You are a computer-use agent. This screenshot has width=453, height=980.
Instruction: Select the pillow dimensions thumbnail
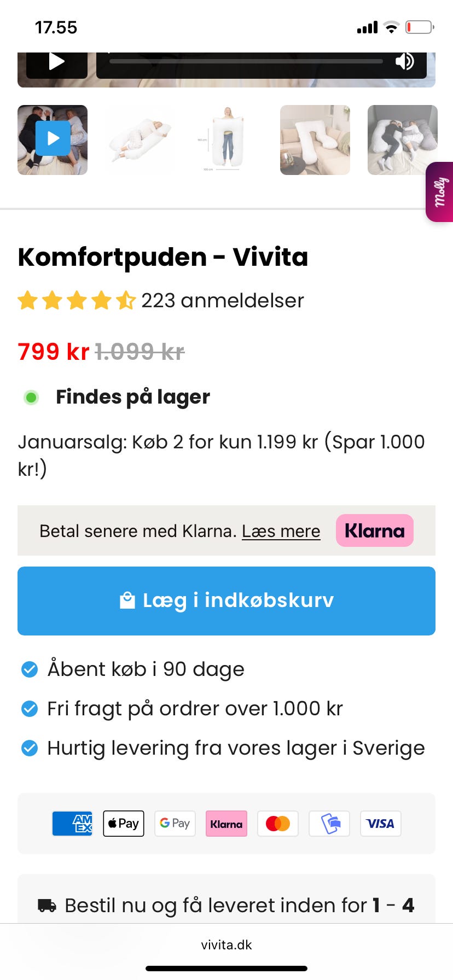228,139
